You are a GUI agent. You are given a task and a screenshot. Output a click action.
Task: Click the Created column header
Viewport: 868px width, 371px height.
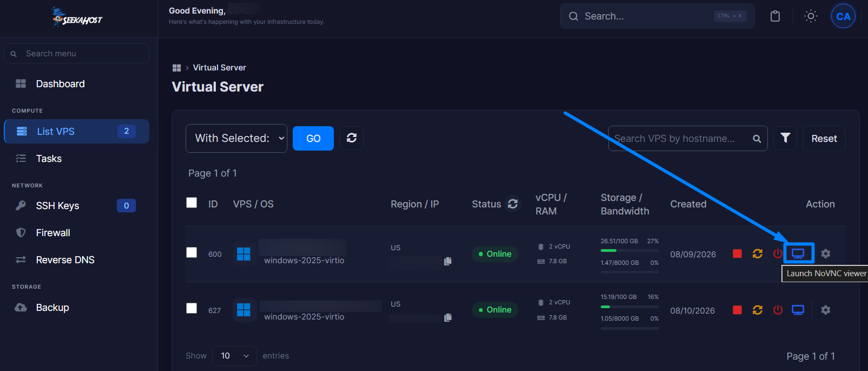pos(688,204)
